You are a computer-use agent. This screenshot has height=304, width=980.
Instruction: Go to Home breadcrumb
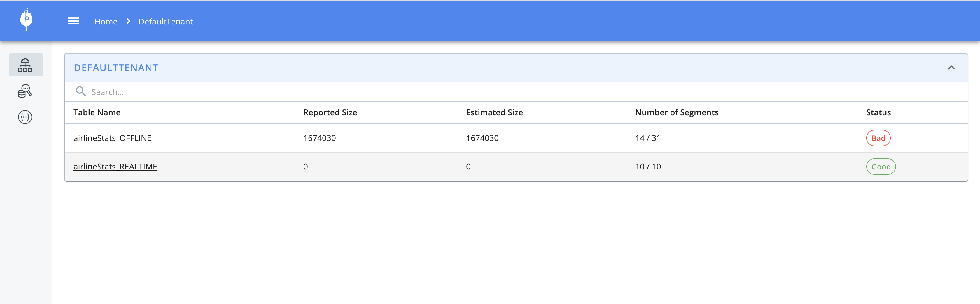[x=106, y=22]
